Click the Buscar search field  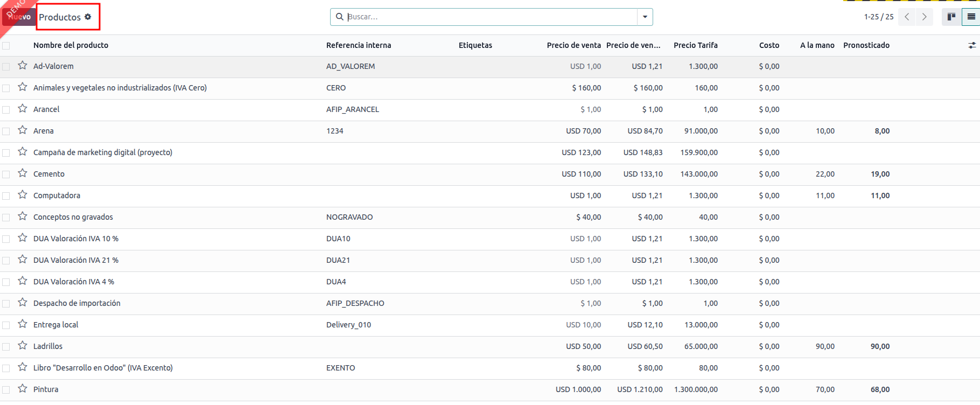pyautogui.click(x=490, y=17)
